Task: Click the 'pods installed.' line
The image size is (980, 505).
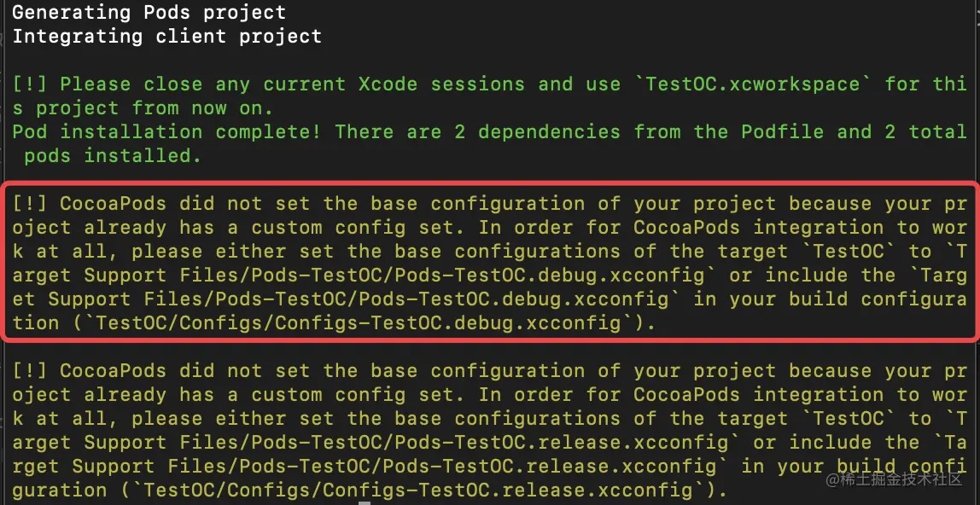Action: [x=114, y=155]
